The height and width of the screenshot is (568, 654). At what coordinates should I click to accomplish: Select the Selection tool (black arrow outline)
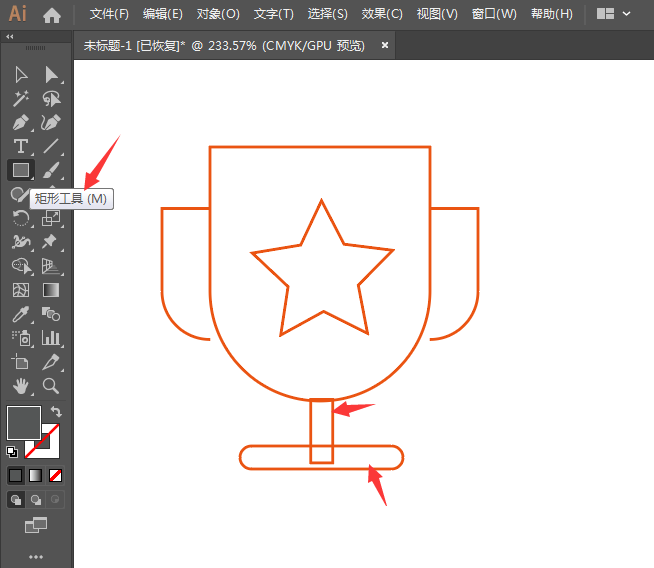point(21,75)
